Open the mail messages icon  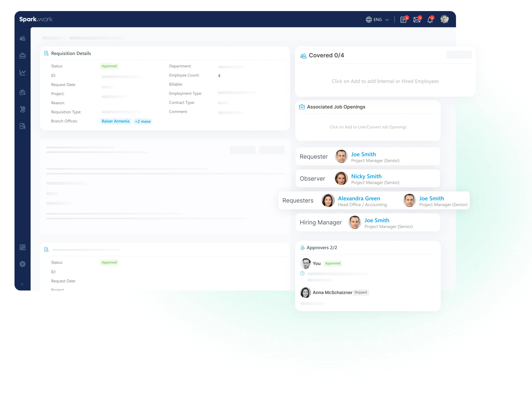tap(417, 19)
